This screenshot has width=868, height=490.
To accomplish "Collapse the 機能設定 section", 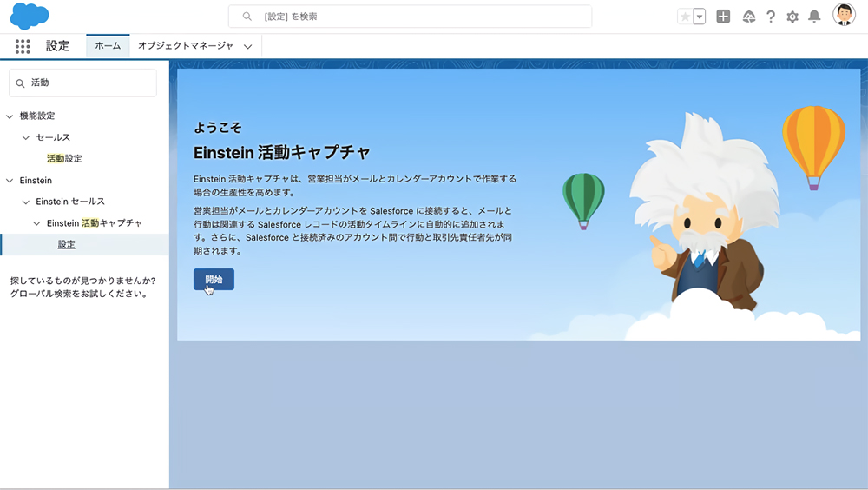I will (10, 116).
